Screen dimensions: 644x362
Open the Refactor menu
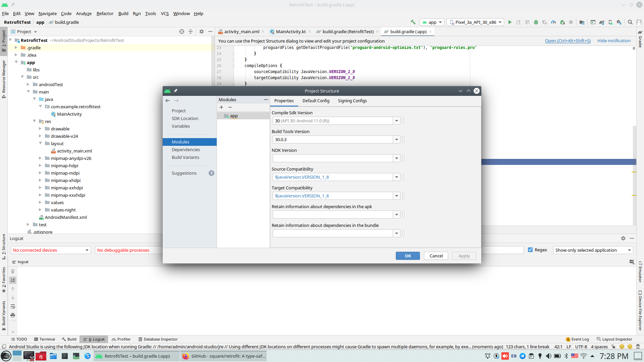105,13
